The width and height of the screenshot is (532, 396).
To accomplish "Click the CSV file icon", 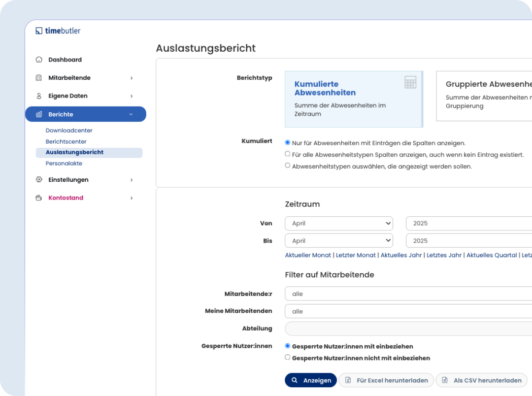I will (x=445, y=380).
